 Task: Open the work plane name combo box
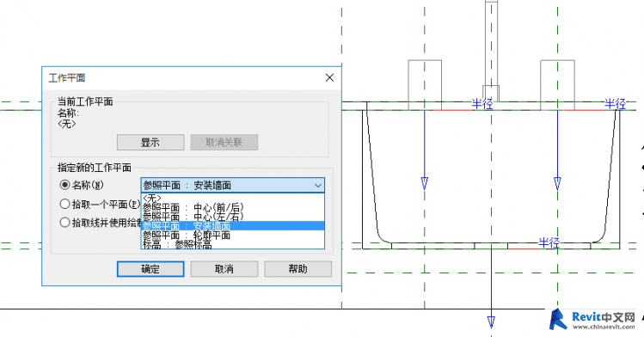coord(232,185)
